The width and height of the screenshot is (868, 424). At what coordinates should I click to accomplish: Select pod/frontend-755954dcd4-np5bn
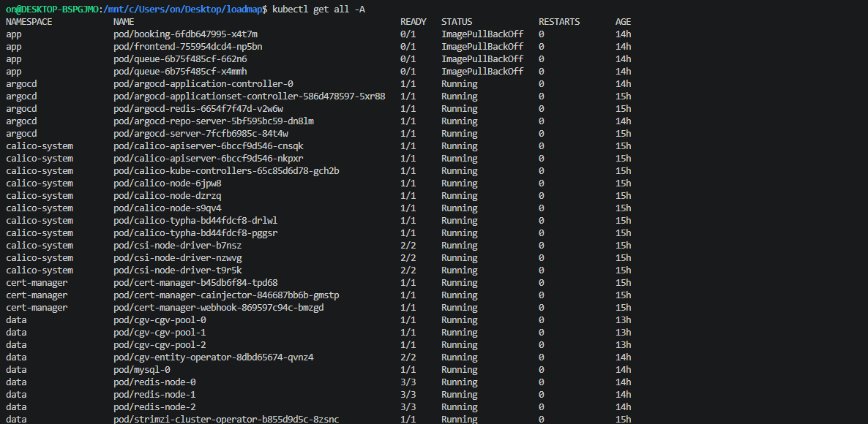187,47
